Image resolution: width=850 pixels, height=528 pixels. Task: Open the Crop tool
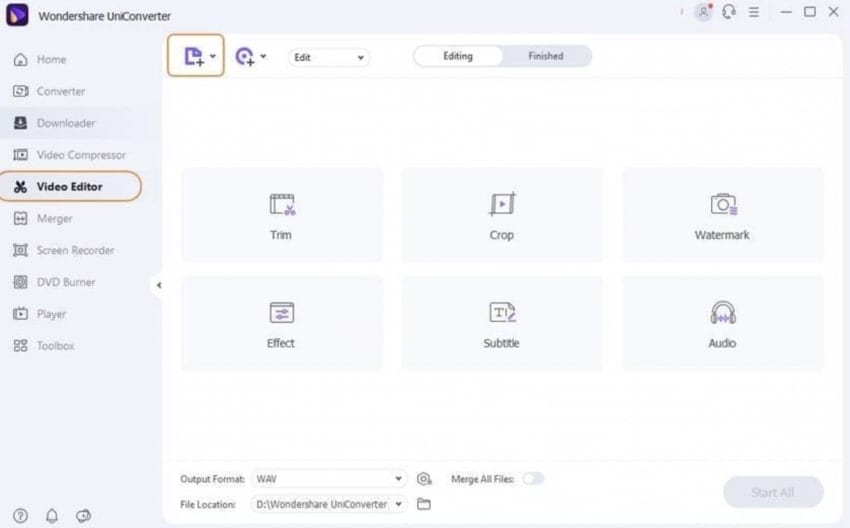tap(502, 215)
